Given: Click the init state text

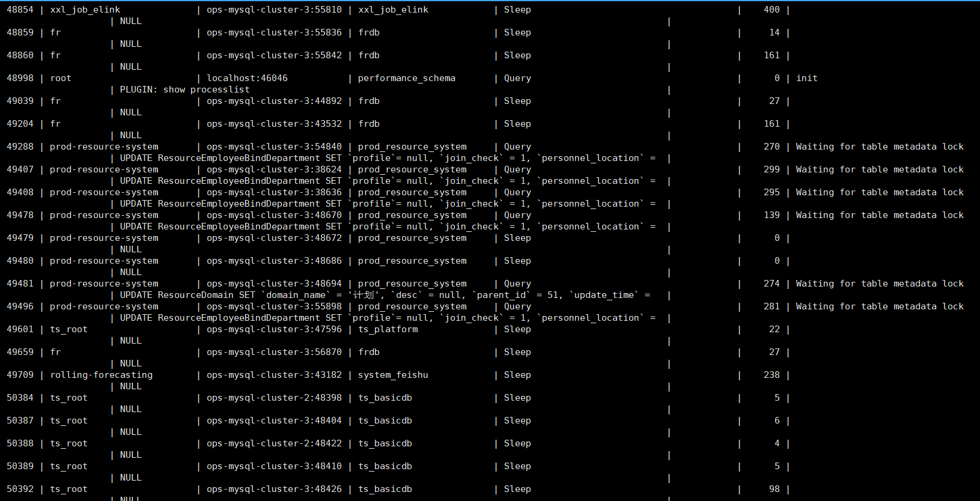Looking at the screenshot, I should (x=807, y=78).
